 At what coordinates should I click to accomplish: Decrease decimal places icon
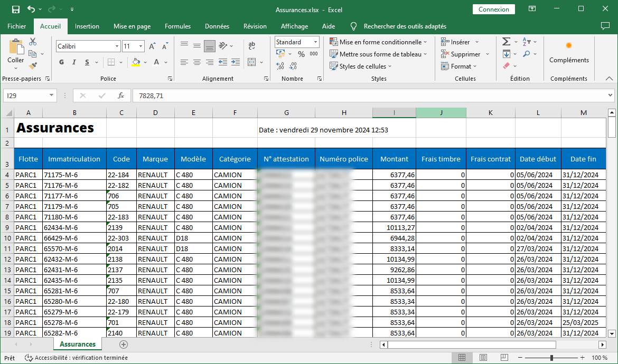(293, 66)
